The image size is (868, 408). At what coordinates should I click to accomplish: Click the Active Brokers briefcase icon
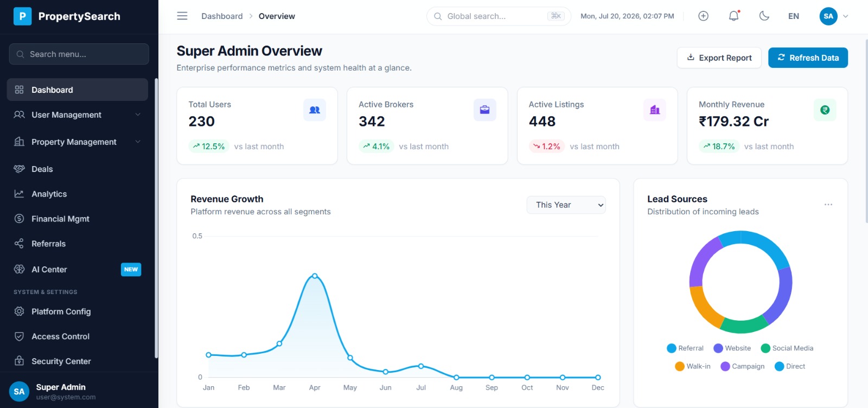click(485, 110)
